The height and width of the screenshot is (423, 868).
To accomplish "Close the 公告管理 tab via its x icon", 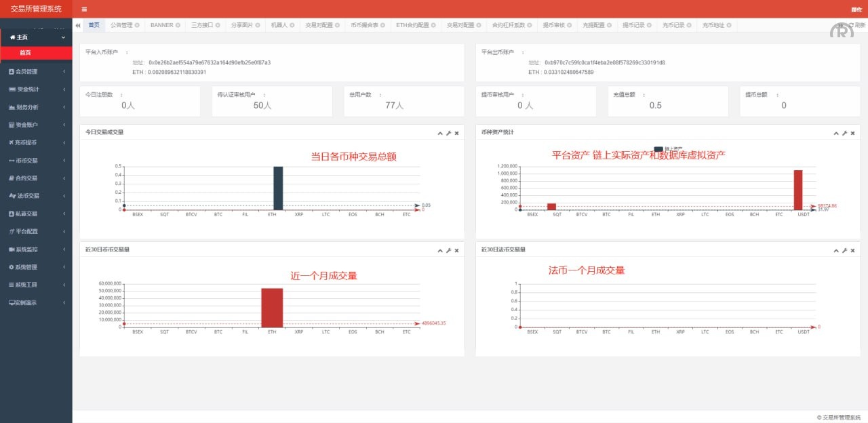I will click(137, 25).
